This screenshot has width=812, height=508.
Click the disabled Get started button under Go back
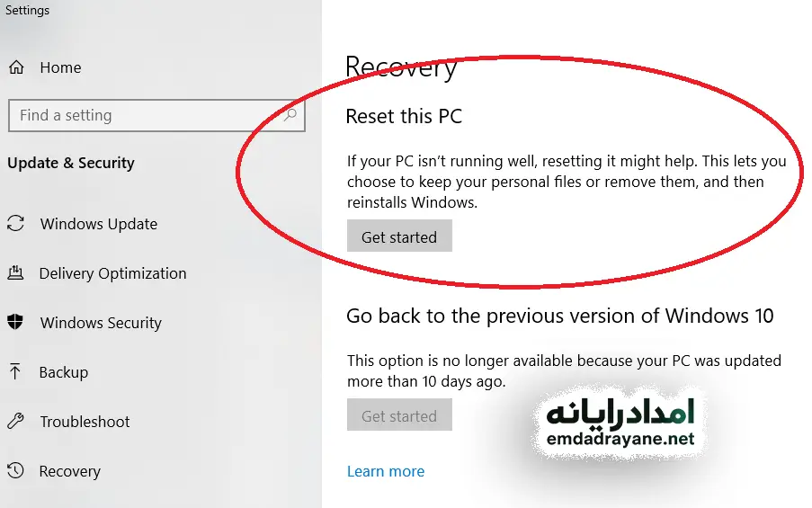tap(399, 416)
